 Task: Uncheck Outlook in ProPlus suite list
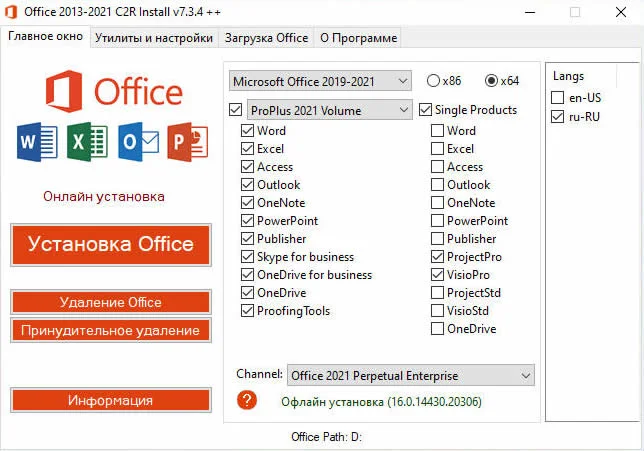247,185
